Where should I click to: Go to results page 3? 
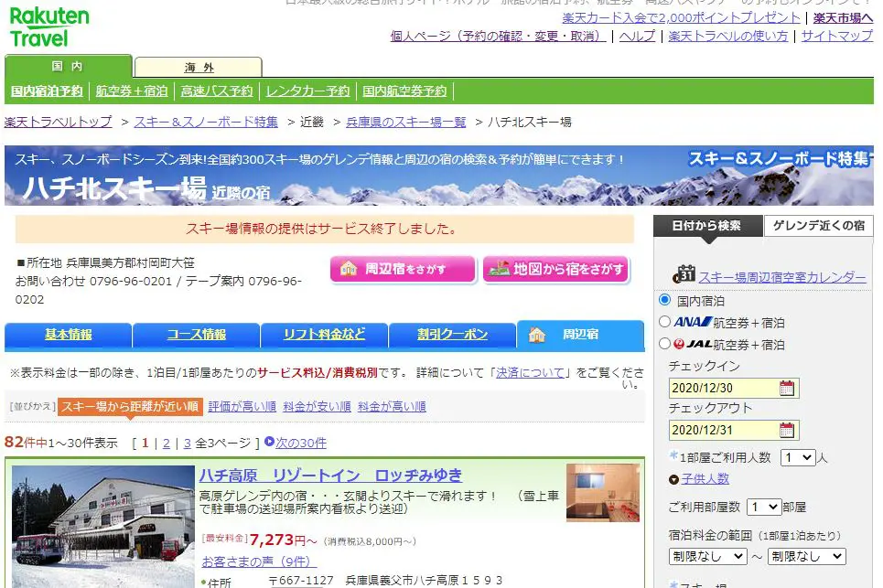pyautogui.click(x=187, y=443)
